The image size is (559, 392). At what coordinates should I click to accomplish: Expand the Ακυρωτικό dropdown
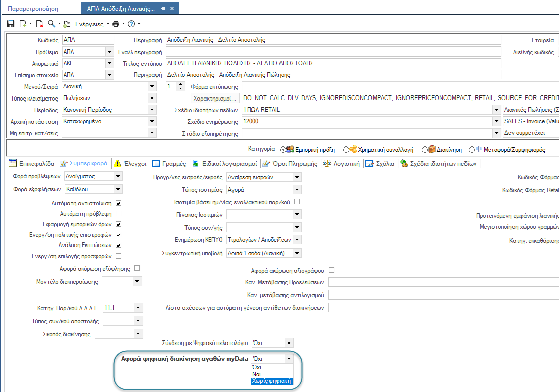pos(110,63)
